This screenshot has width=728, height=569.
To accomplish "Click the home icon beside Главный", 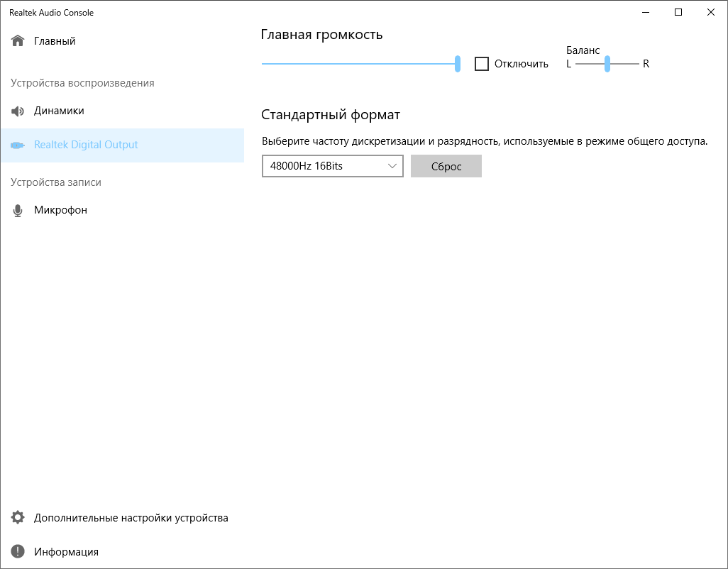I will (x=18, y=41).
